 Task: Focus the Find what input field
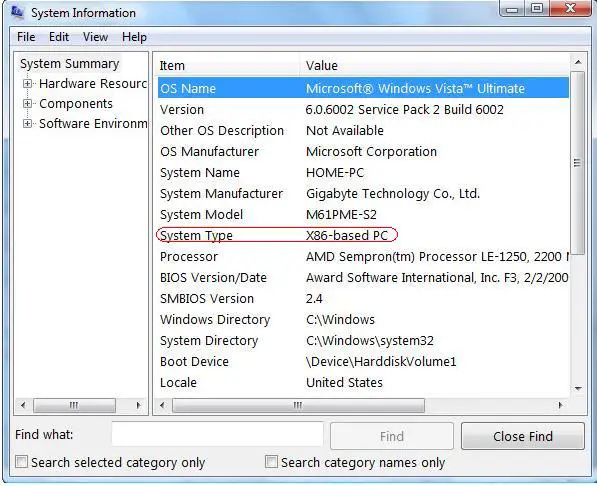click(217, 435)
